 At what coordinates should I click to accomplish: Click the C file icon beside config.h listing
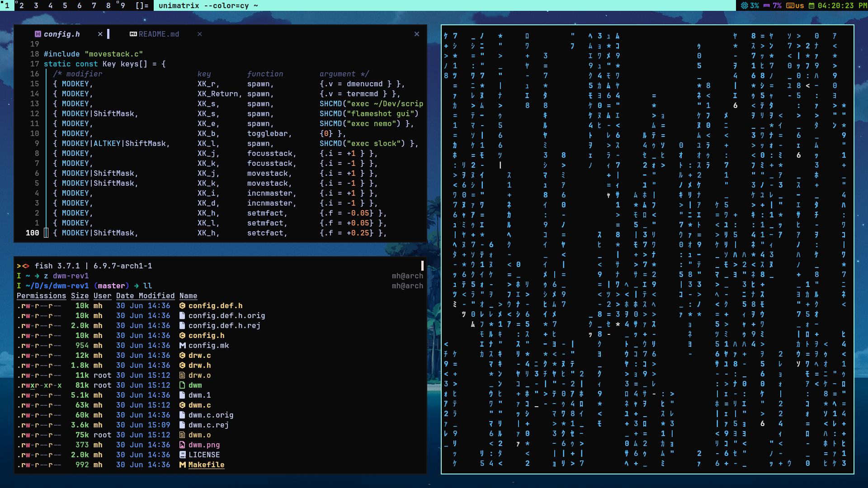[182, 336]
